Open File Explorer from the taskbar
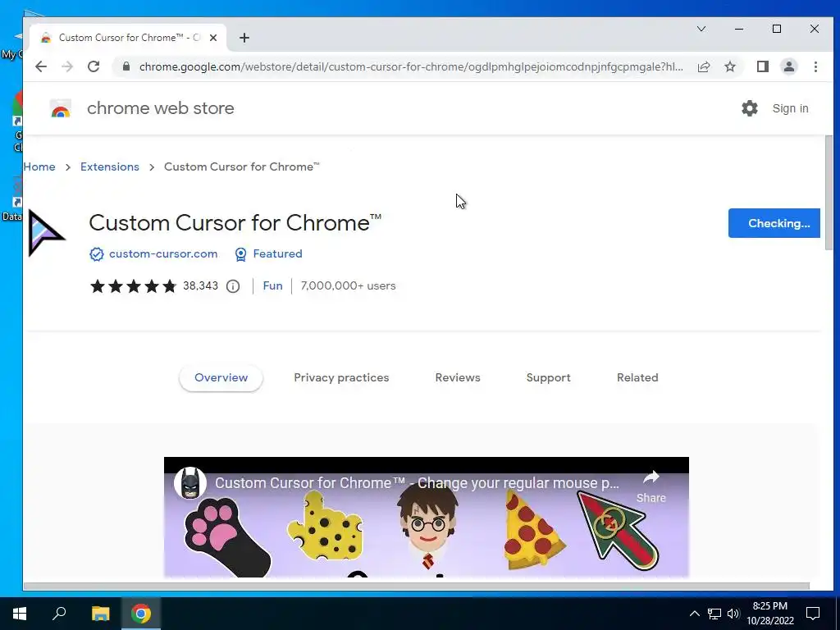Viewport: 840px width, 630px height. (x=100, y=614)
